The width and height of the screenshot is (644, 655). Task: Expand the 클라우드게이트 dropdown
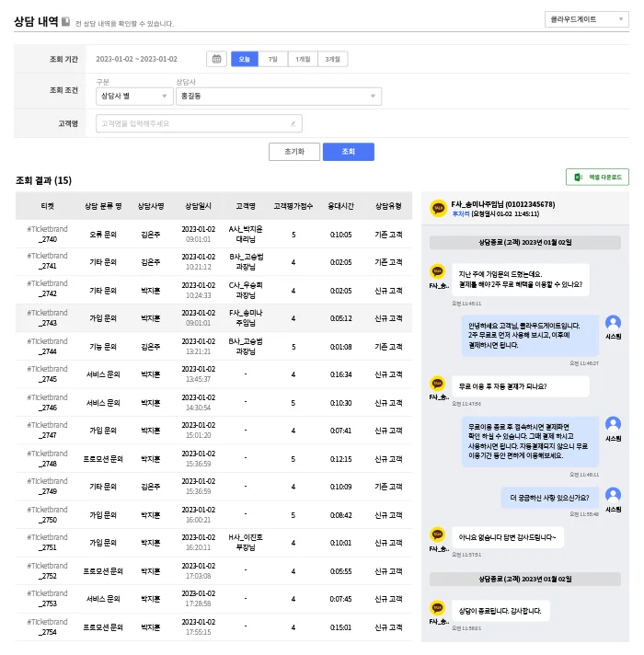point(585,18)
